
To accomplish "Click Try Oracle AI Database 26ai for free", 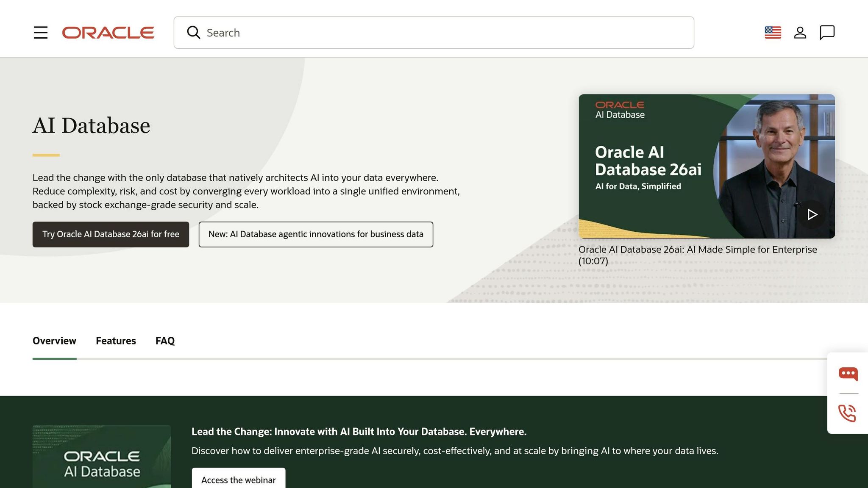I will (x=111, y=234).
